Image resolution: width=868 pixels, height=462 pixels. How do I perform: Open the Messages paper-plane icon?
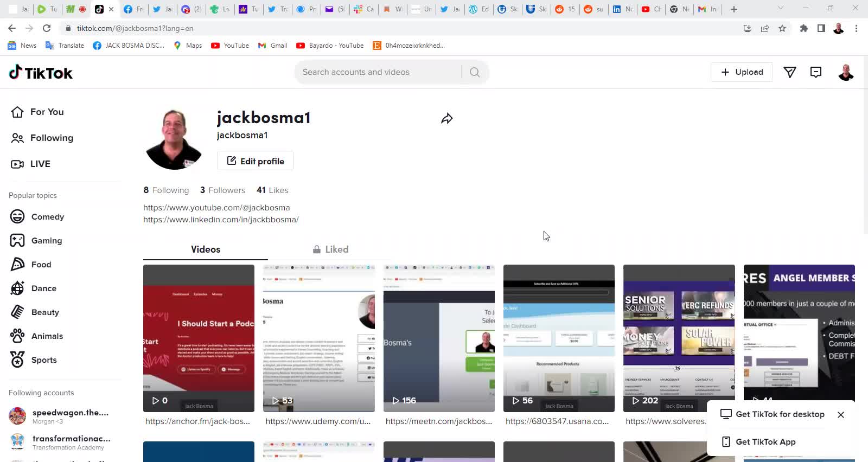[790, 72]
